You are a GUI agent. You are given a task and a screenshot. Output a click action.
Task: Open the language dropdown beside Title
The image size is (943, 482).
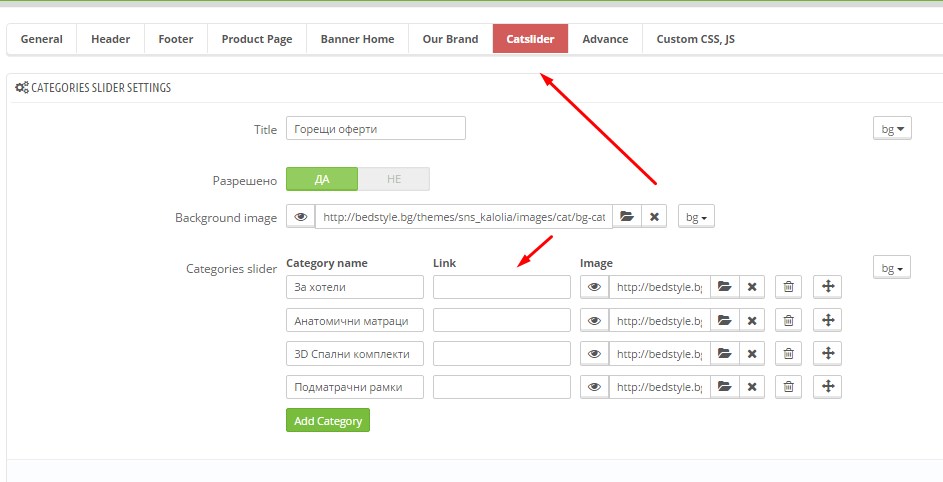892,128
